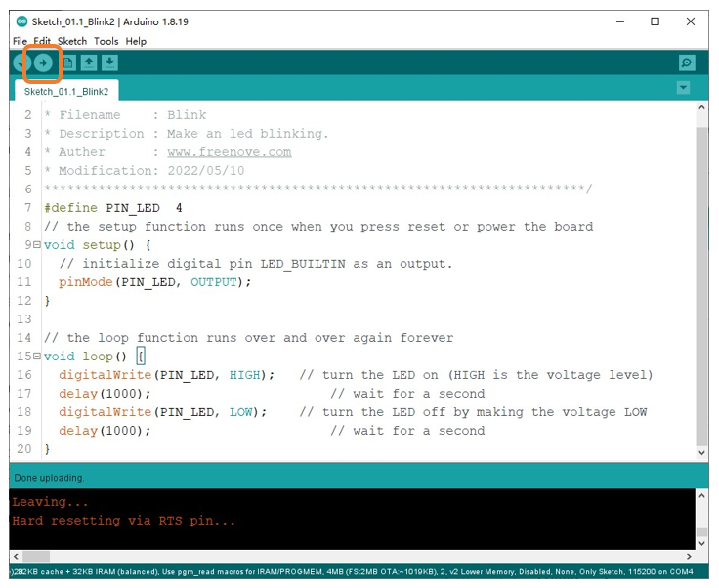The width and height of the screenshot is (719, 588).
Task: Click 'Hard resetting via RTS pin...' line
Action: pos(124,521)
